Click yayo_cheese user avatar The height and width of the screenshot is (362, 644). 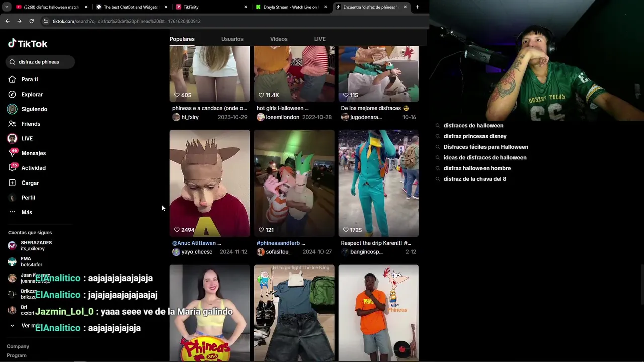point(176,252)
